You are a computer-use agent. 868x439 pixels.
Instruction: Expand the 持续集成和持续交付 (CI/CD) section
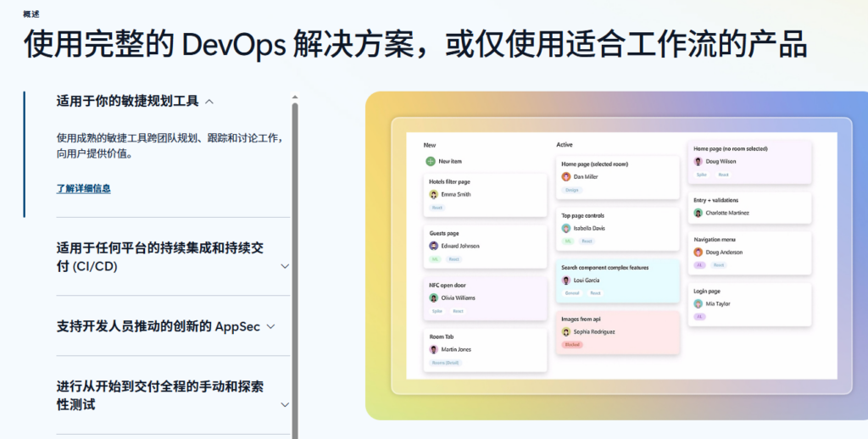[285, 266]
